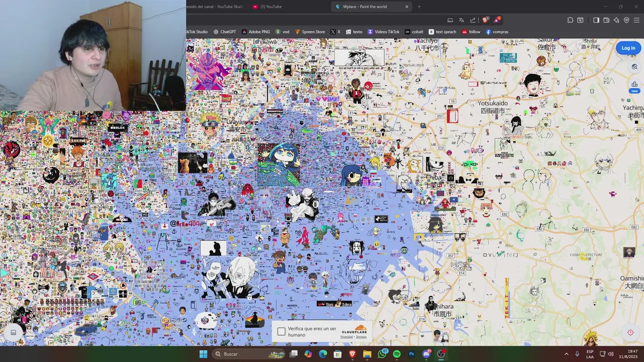This screenshot has width=644, height=362.
Task: Click the ROBLOX logo pixel art
Action: [117, 128]
